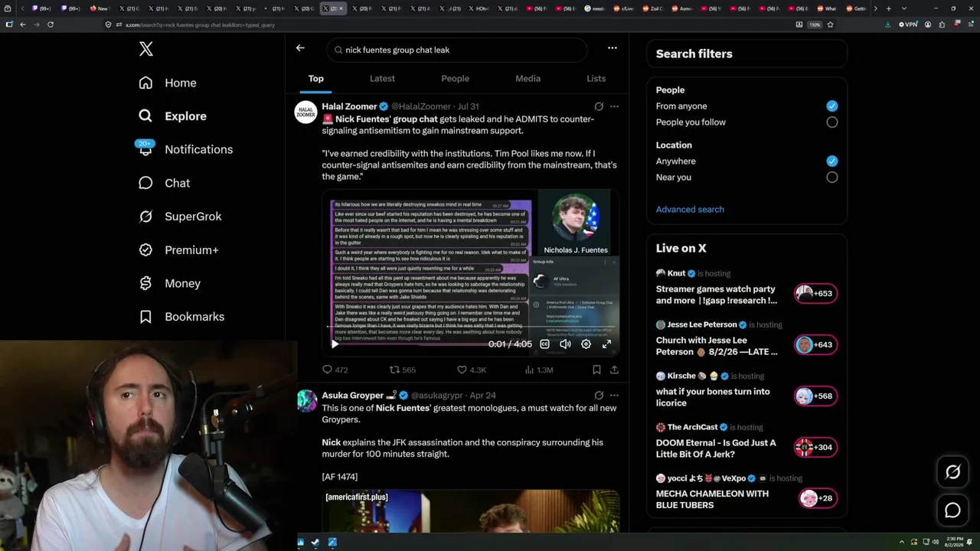Click the Halal Zoomer profile avatar

306,112
